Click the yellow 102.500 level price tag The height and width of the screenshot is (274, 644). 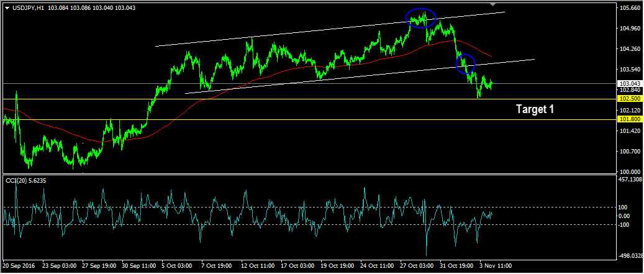tap(629, 99)
